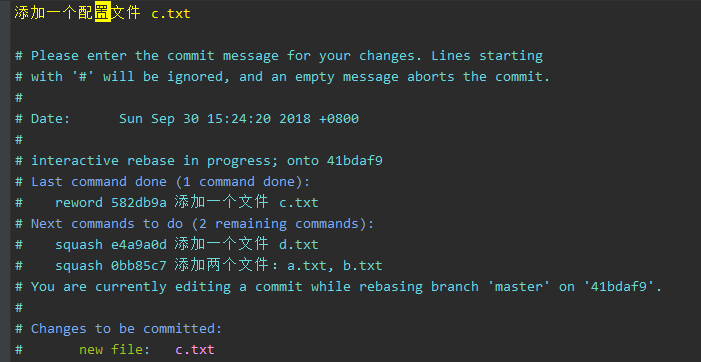Click b.txt in the last squash line
Image resolution: width=701 pixels, height=362 pixels.
pos(363,266)
